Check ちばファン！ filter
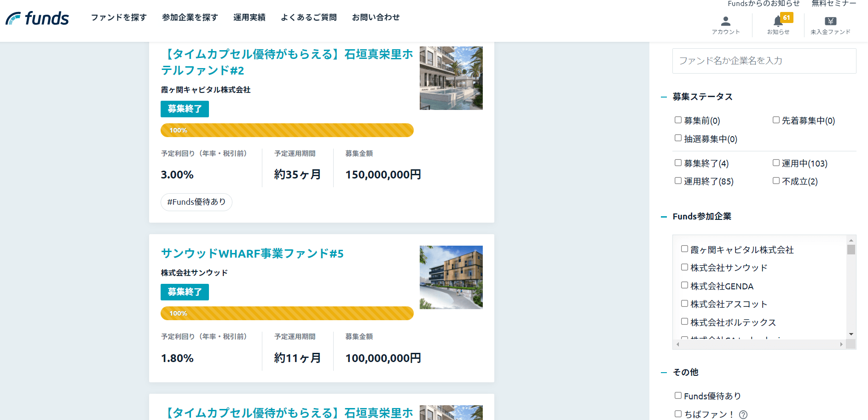The width and height of the screenshot is (868, 420). 678,414
